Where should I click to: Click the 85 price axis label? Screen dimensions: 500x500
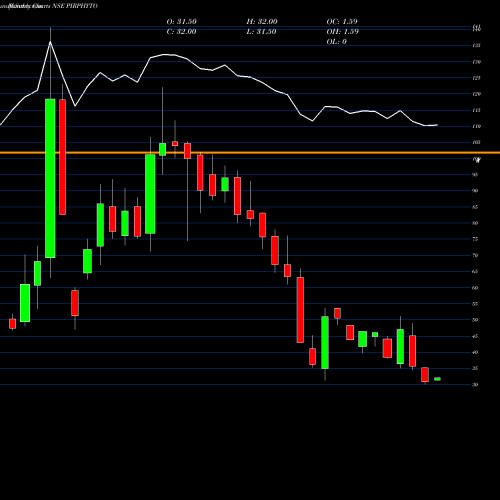[x=475, y=207]
